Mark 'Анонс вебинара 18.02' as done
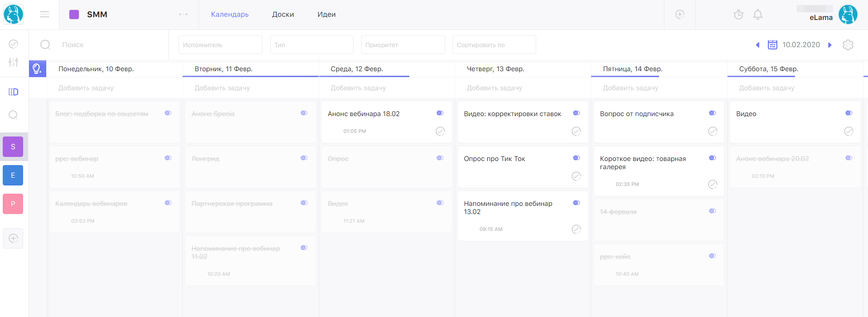 440,132
